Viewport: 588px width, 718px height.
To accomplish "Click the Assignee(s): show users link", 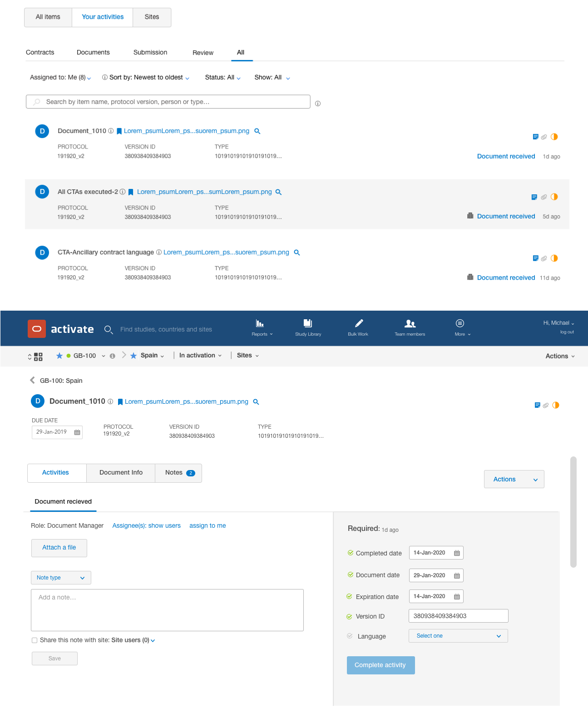I will click(x=146, y=526).
